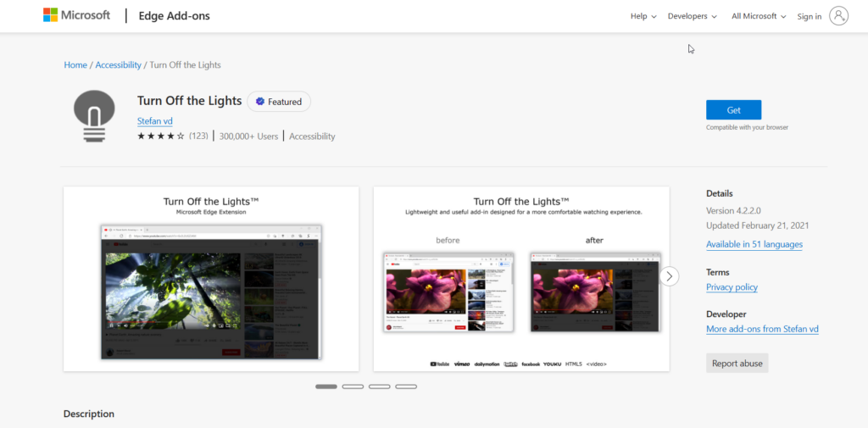Viewport: 868px width, 428px height.
Task: Expand the Developers dropdown menu
Action: click(692, 16)
